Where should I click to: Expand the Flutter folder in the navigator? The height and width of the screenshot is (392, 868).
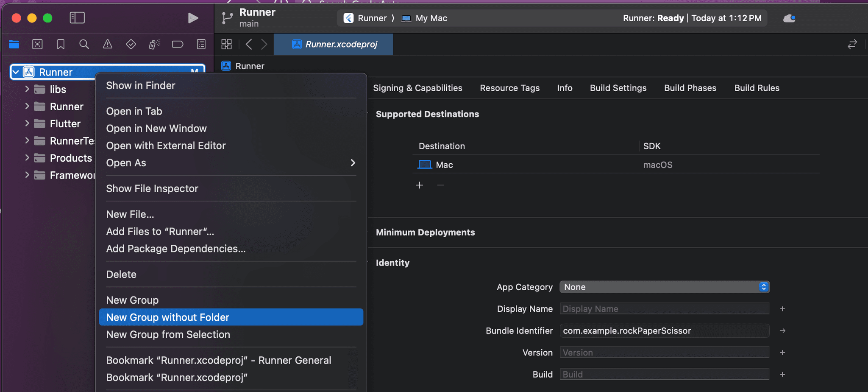(27, 123)
